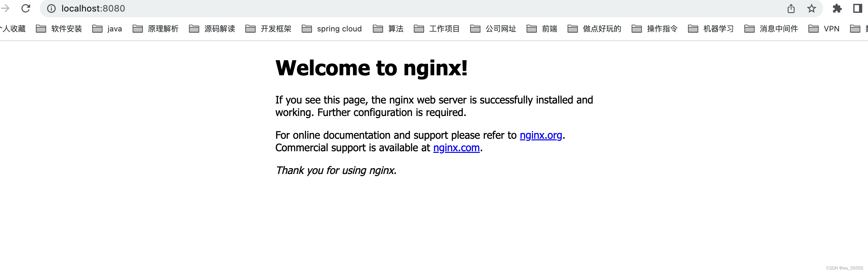Open the VPN bookmarks folder
The height and width of the screenshot is (273, 868).
[x=824, y=29]
